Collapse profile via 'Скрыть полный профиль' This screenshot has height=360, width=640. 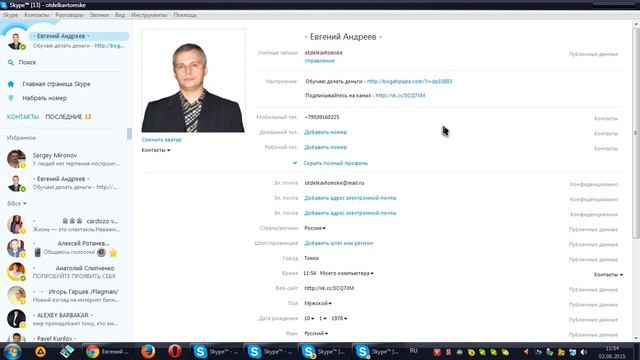click(336, 163)
